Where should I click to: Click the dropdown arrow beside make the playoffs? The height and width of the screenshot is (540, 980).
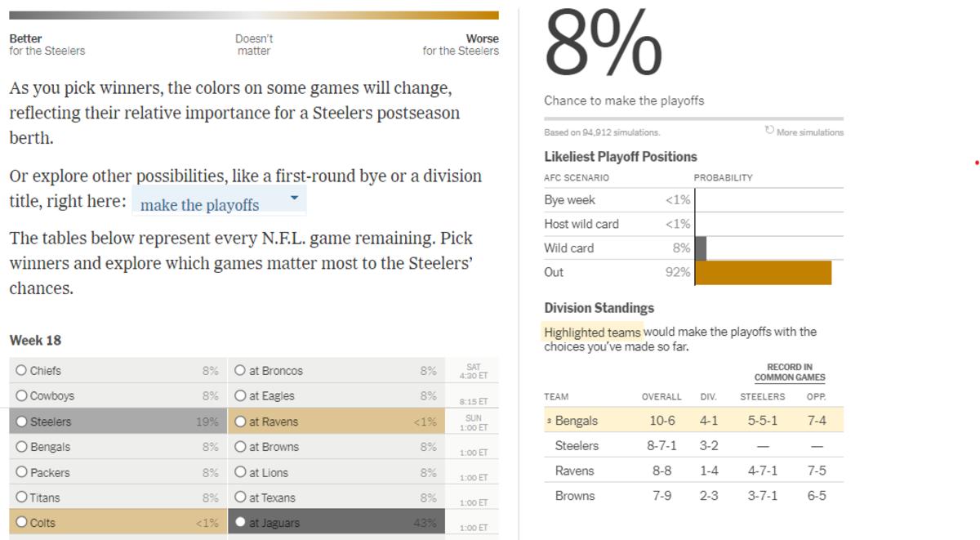point(294,199)
